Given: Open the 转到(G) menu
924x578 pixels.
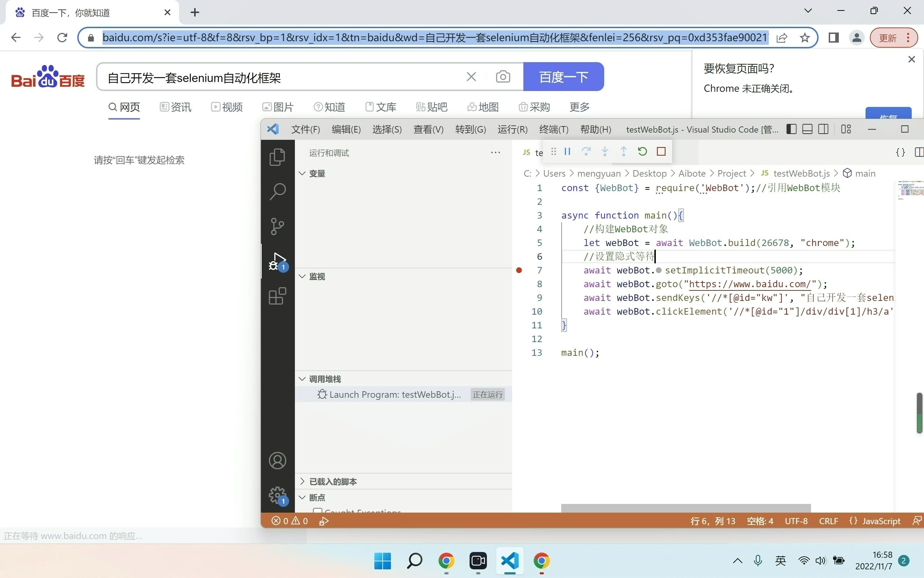Looking at the screenshot, I should pyautogui.click(x=470, y=130).
